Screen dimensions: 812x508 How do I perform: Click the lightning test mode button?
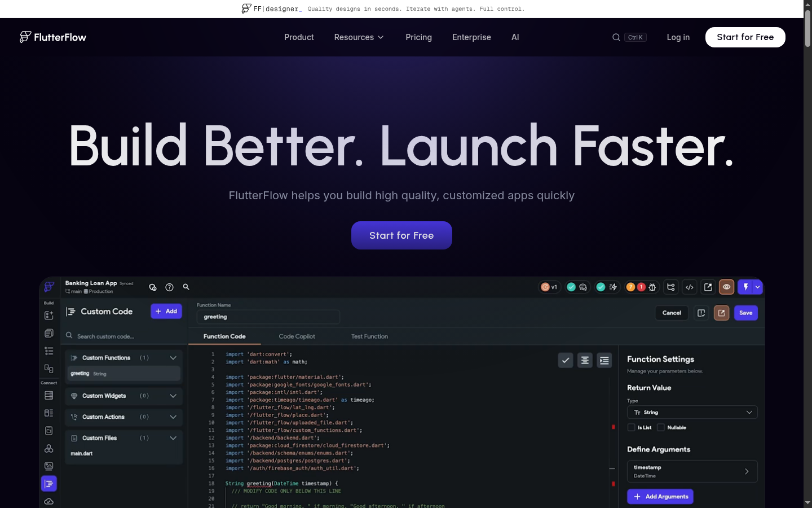pos(745,287)
